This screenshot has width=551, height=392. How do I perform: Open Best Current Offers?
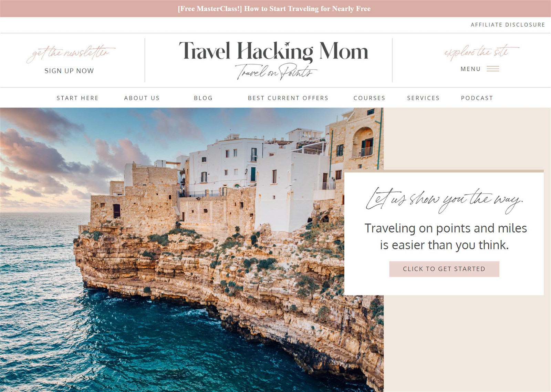[x=288, y=98]
